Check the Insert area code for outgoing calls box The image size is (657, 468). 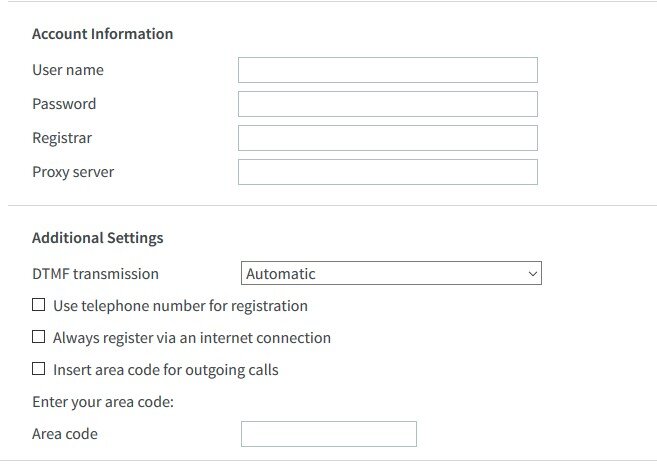tap(39, 369)
